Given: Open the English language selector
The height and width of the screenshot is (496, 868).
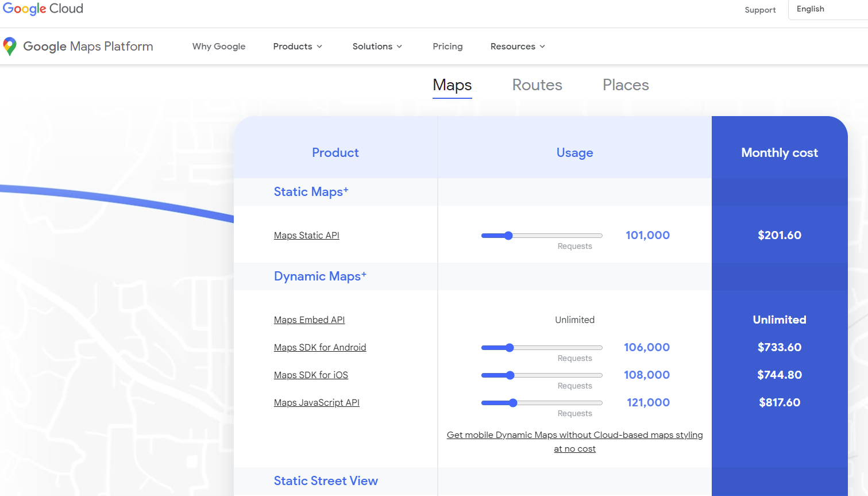Looking at the screenshot, I should pyautogui.click(x=828, y=9).
